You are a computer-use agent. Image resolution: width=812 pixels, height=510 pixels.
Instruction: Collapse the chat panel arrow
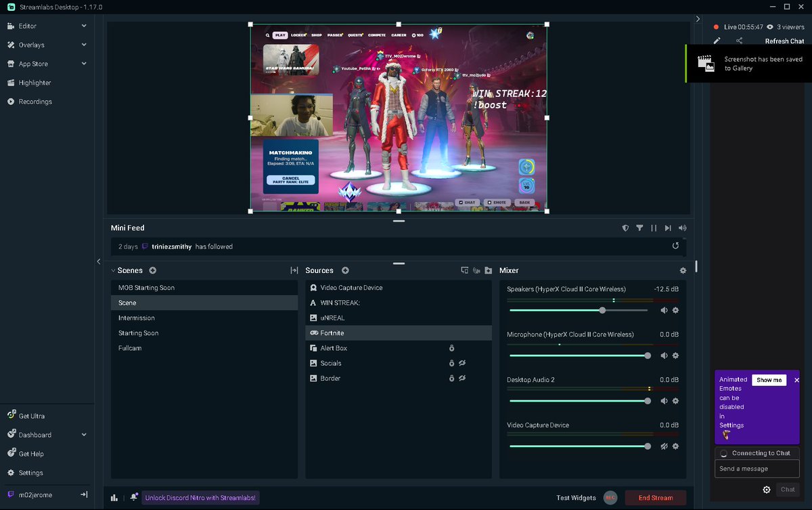[698, 19]
